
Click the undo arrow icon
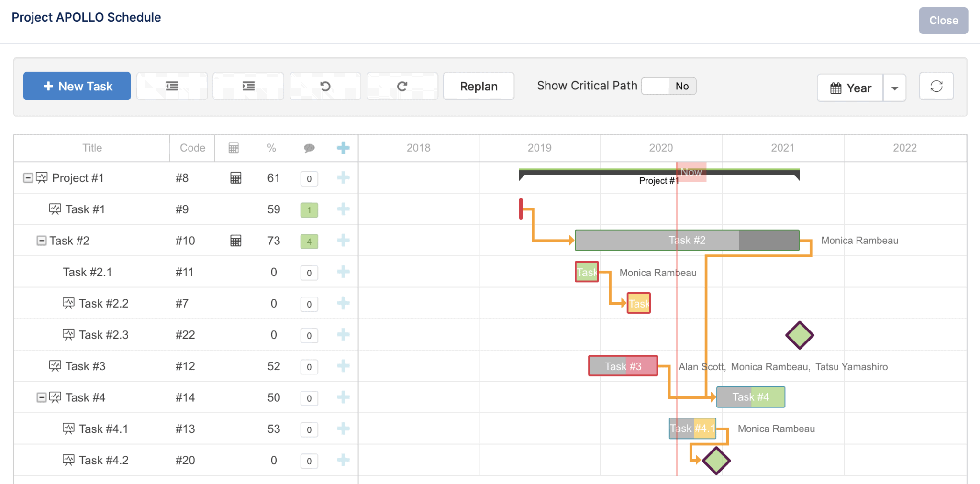pos(325,86)
